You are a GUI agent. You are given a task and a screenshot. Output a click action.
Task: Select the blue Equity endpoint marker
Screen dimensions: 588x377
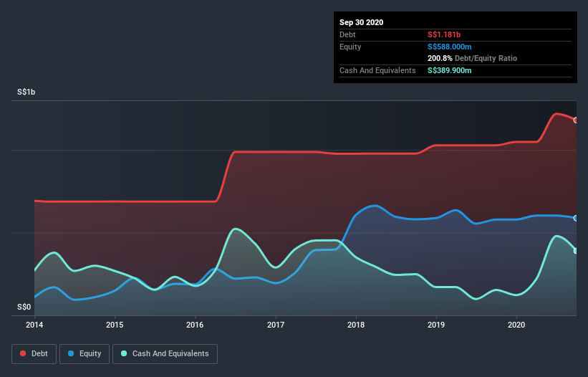pos(576,218)
